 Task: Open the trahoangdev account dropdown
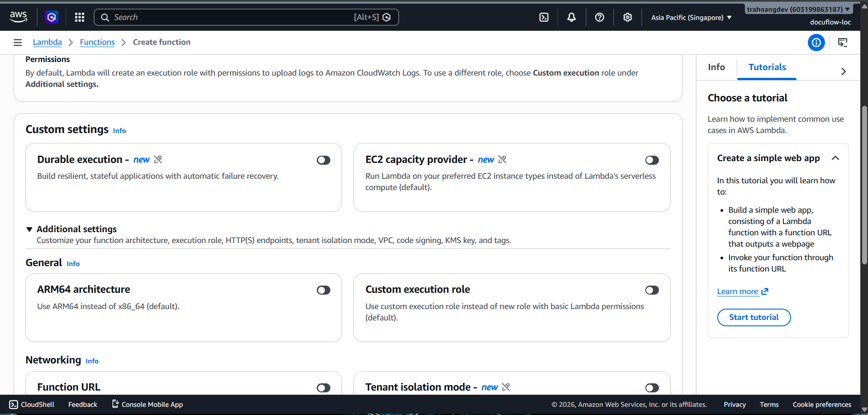tap(798, 9)
